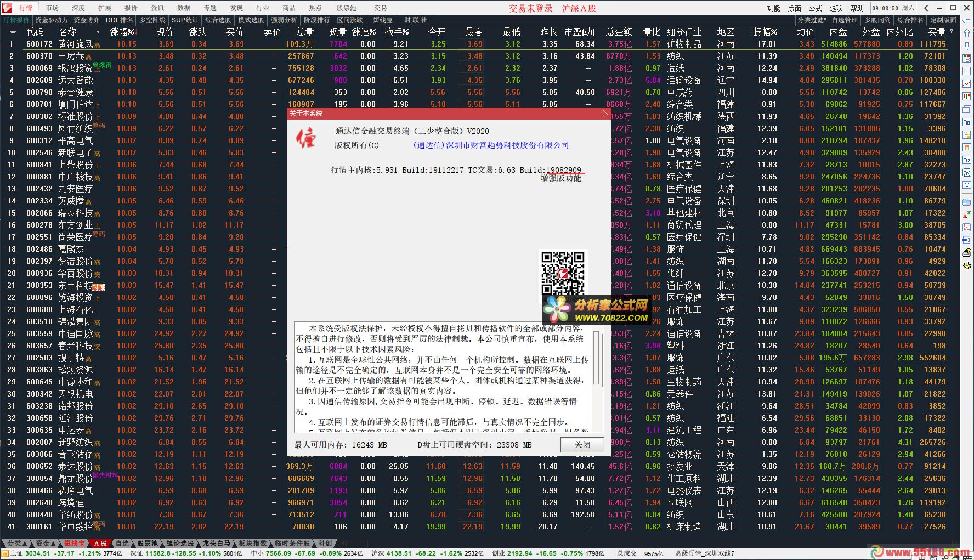Click the title bar back chevron
Screen dimensions: 974x560
(x=926, y=8)
